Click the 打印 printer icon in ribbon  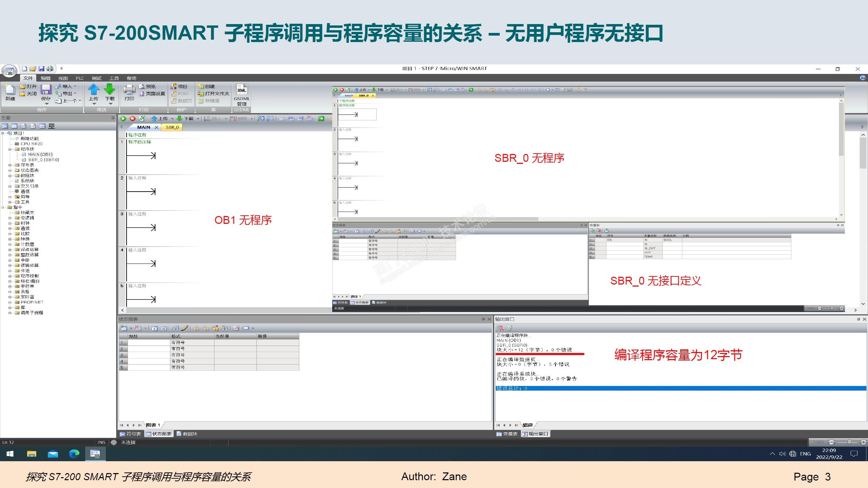[x=129, y=90]
